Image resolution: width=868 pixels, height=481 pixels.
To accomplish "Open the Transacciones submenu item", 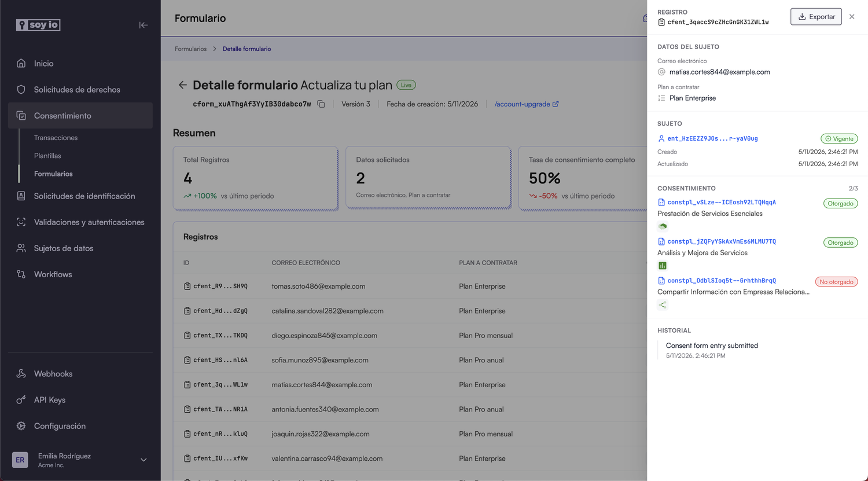I will pos(56,138).
